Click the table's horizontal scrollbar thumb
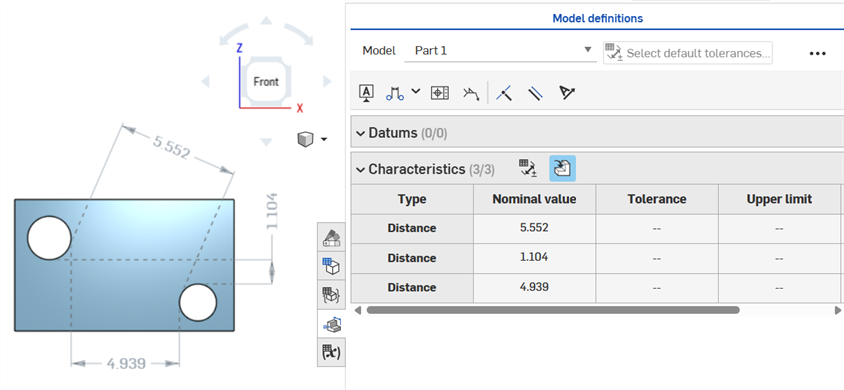This screenshot has height=390, width=844. pyautogui.click(x=553, y=310)
